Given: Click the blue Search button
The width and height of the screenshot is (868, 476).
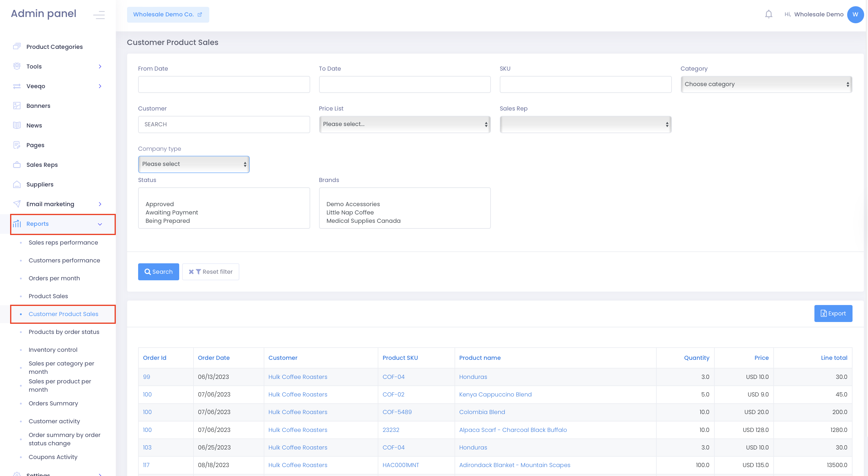Looking at the screenshot, I should [x=158, y=272].
